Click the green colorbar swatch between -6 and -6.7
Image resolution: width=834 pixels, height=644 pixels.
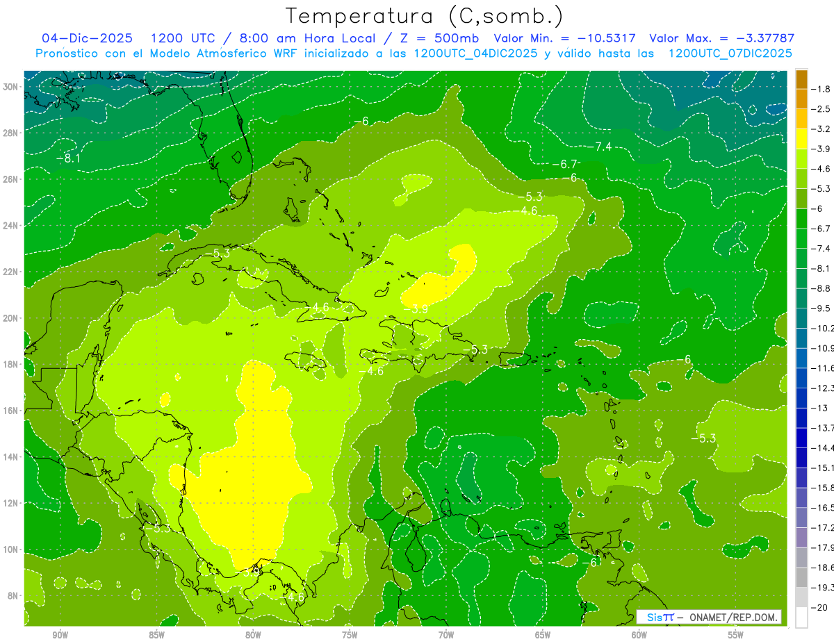pyautogui.click(x=801, y=218)
